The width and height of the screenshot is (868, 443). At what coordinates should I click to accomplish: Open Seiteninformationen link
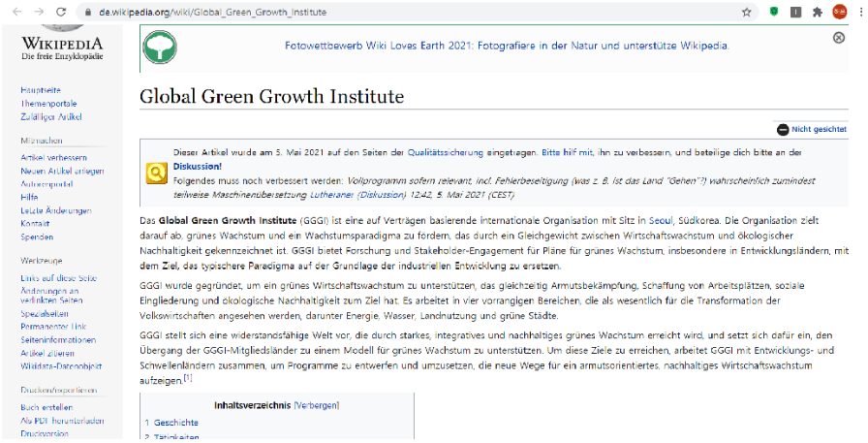[x=58, y=340]
